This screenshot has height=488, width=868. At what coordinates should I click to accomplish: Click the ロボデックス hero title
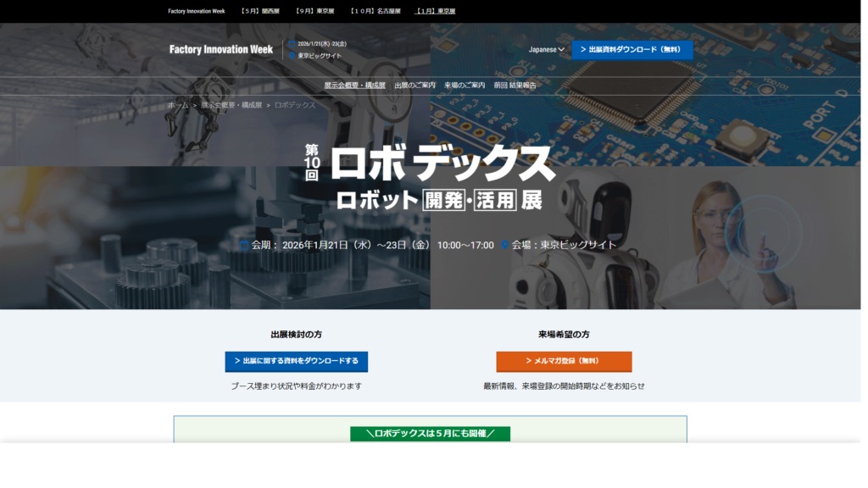[x=442, y=163]
